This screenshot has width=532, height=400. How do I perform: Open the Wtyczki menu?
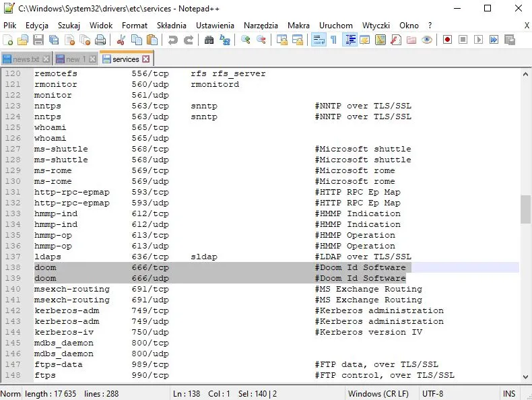coord(376,25)
